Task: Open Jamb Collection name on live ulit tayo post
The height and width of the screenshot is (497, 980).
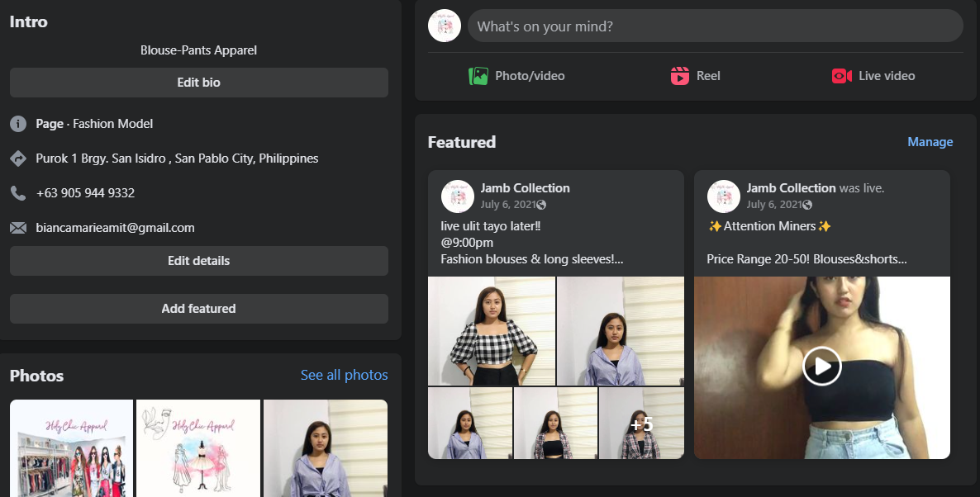Action: coord(525,188)
